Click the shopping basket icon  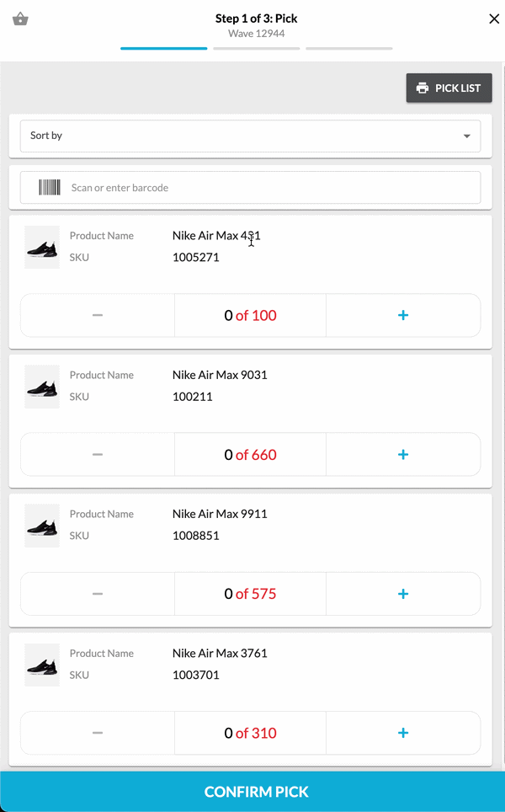coord(21,19)
